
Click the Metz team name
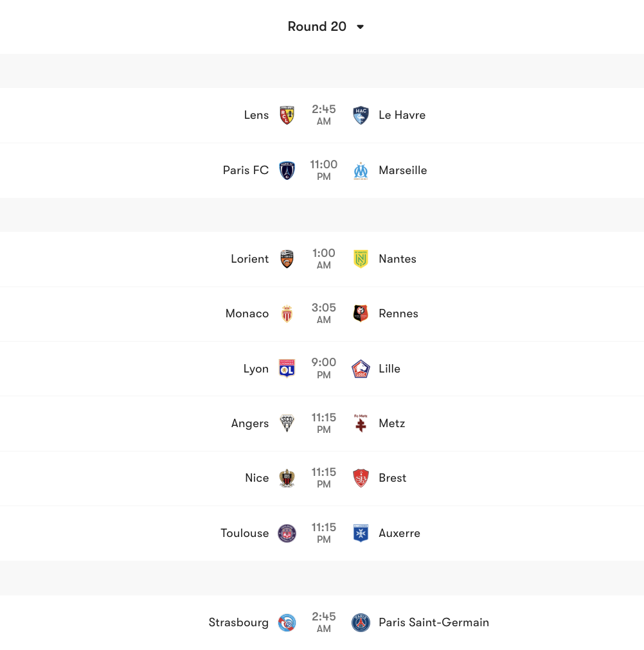coord(392,423)
